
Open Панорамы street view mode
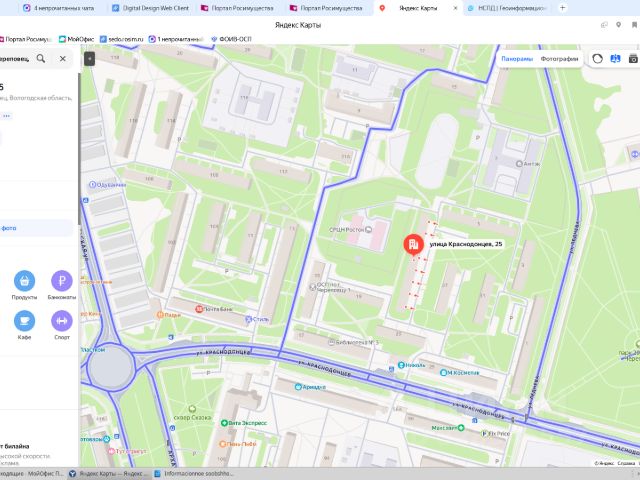click(x=517, y=59)
